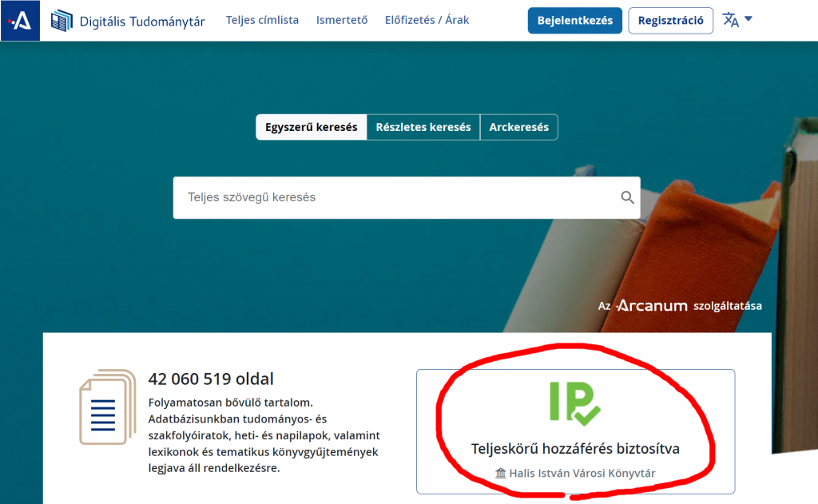Go to Előfizetés / Árak page
This screenshot has height=504, width=818.
(x=427, y=20)
